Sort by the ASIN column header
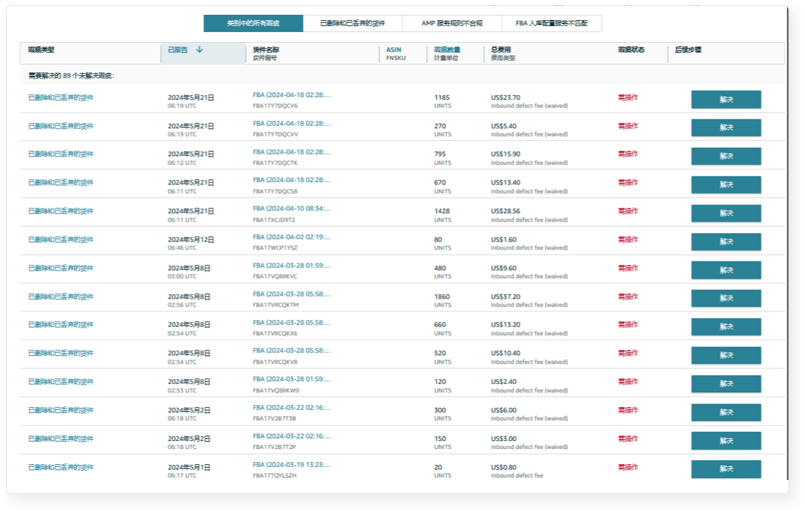 coord(394,49)
